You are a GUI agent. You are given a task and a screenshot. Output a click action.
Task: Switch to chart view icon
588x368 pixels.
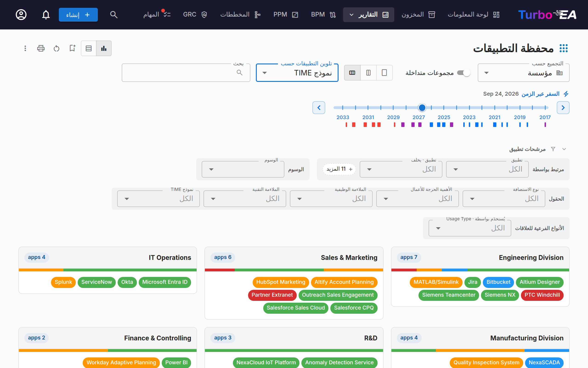104,48
